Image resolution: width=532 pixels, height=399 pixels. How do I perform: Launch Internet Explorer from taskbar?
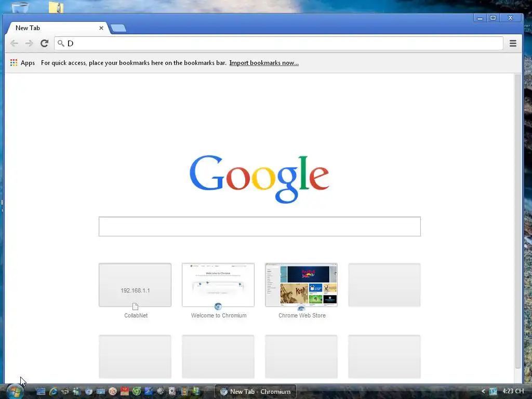[53, 392]
